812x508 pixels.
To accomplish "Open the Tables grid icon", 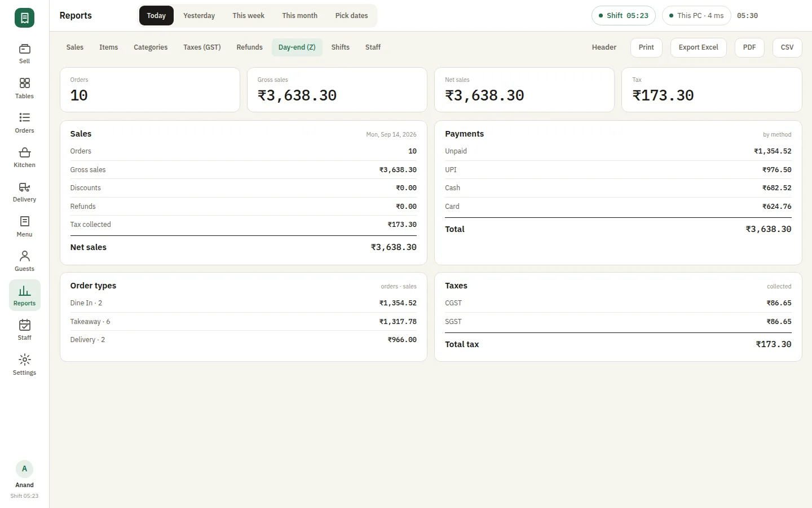I will point(24,83).
